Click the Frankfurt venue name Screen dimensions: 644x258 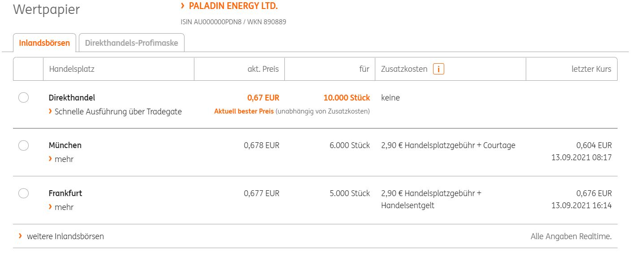(65, 193)
